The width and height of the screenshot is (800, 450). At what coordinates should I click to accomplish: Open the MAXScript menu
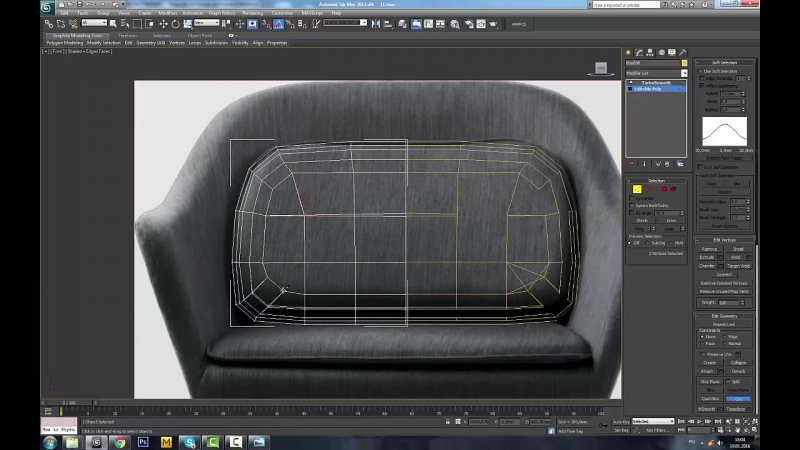312,13
